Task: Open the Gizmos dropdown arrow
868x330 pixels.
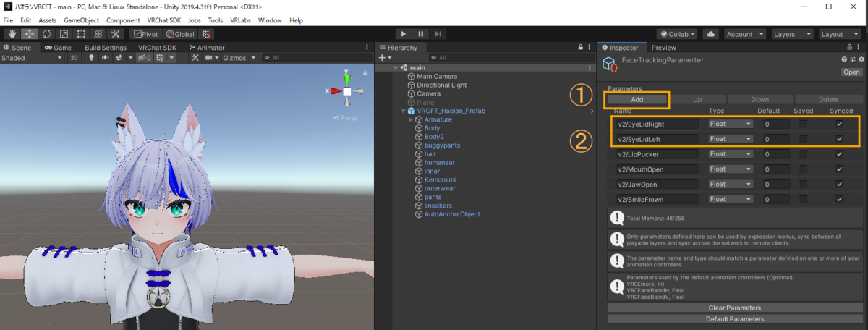Action: (x=252, y=58)
